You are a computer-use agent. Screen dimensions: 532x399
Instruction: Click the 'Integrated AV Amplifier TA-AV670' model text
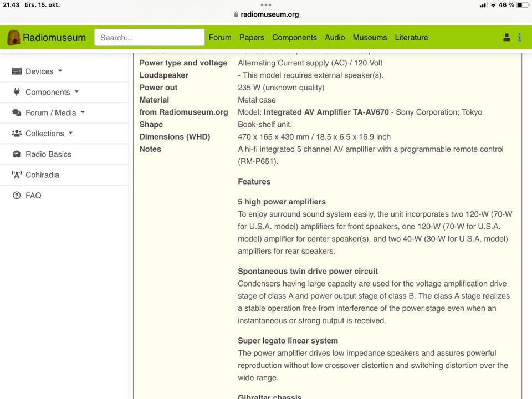(326, 112)
